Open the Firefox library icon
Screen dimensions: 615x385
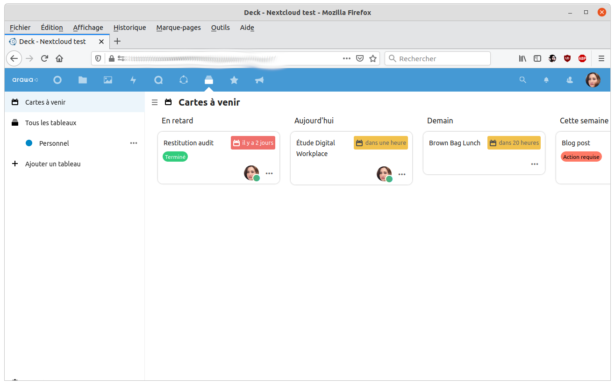coord(522,58)
